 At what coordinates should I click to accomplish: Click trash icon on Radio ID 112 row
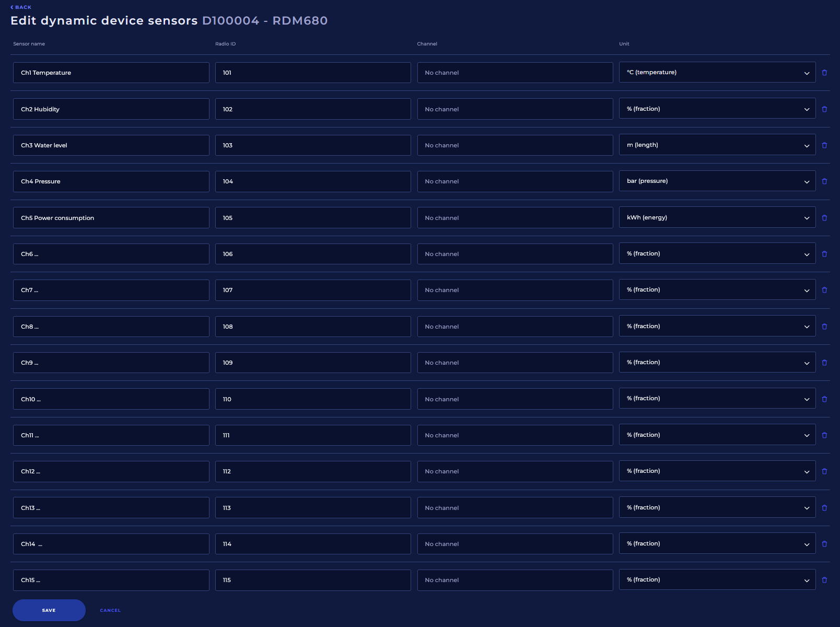[x=824, y=471]
